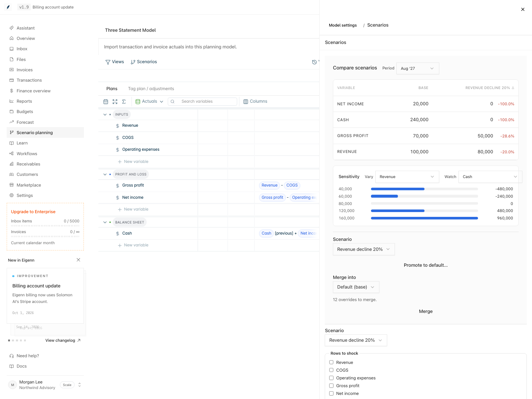Screen dimensions: 532x399
Task: Switch to Tag plan / adjustments tab
Action: tap(151, 89)
